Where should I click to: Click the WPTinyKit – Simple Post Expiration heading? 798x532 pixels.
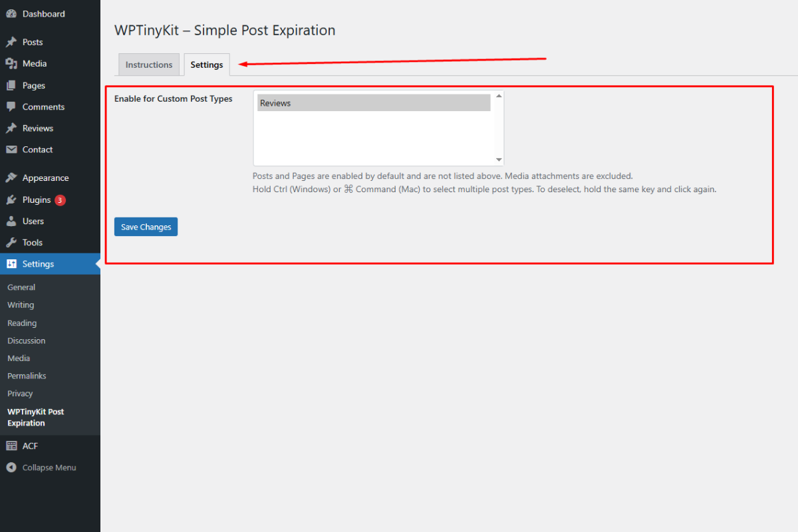[x=225, y=30]
